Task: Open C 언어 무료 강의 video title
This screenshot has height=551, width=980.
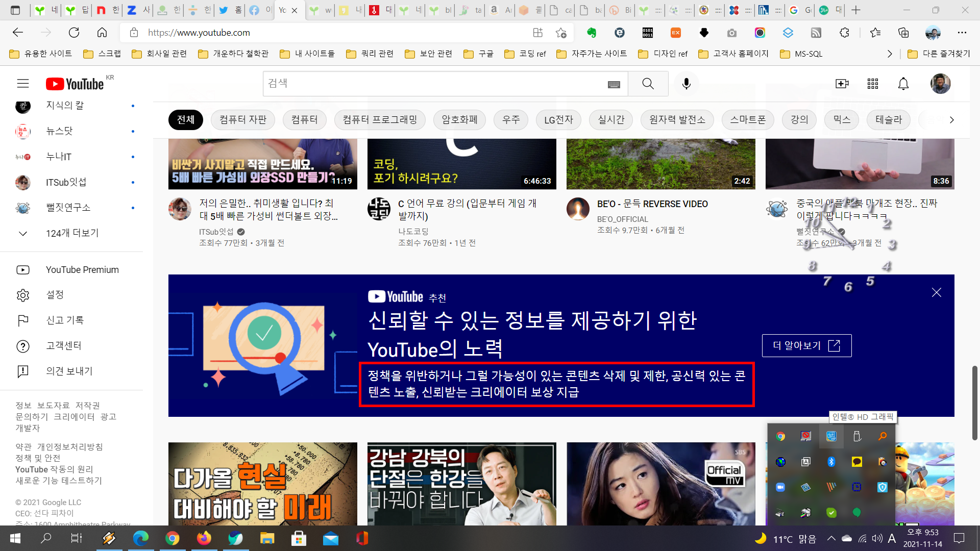Action: pos(467,210)
